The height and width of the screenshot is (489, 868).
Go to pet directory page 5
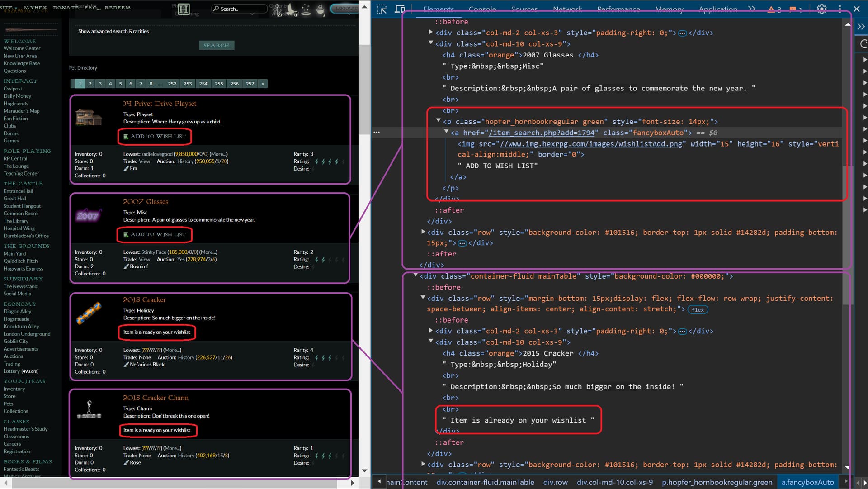pyautogui.click(x=121, y=84)
